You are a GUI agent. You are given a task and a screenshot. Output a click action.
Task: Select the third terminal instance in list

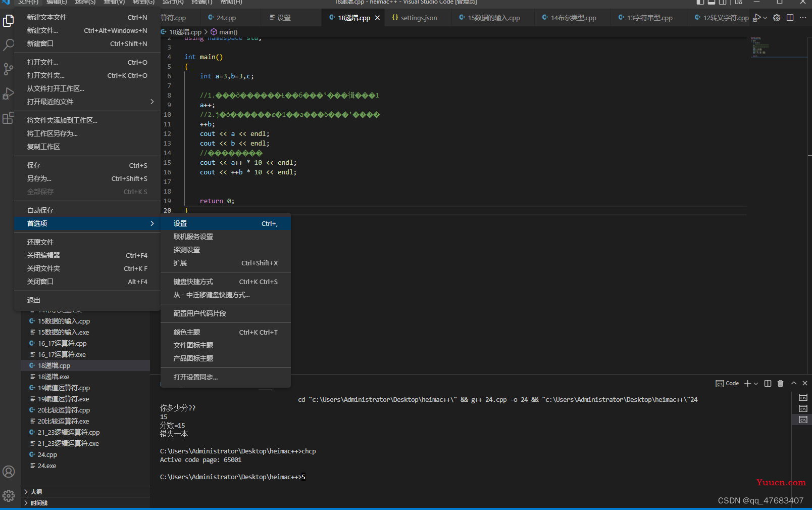point(803,420)
